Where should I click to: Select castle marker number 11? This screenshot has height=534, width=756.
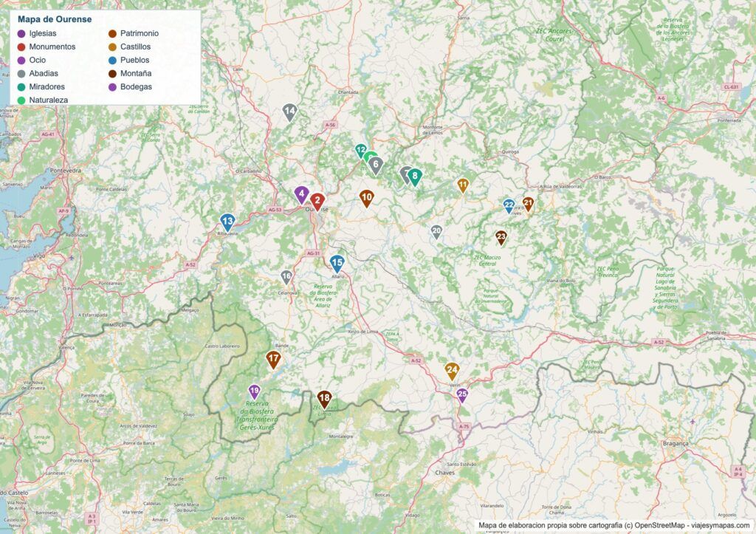[463, 185]
